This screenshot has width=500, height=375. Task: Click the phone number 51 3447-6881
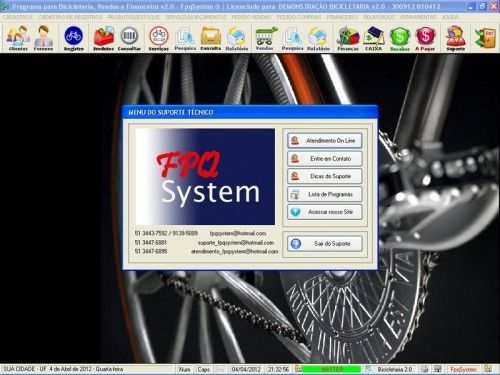point(151,243)
